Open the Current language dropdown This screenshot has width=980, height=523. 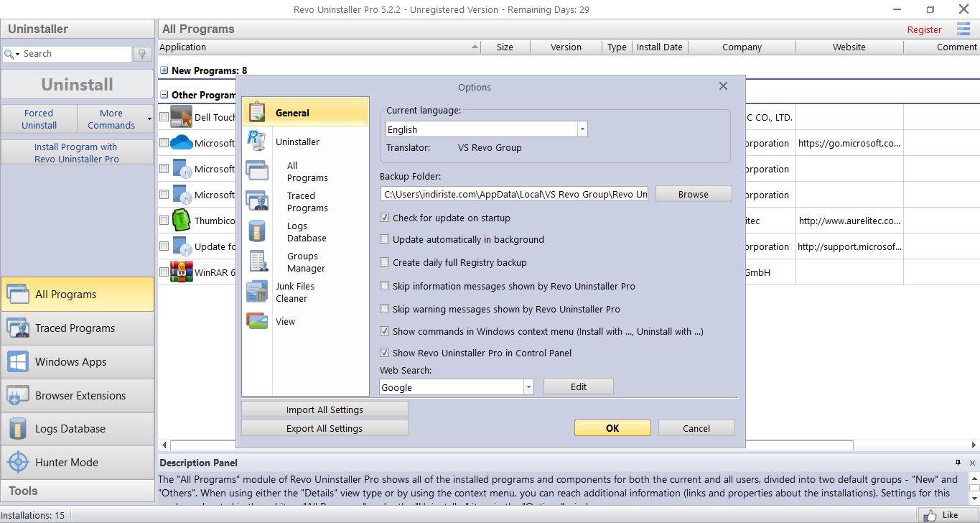[x=582, y=129]
